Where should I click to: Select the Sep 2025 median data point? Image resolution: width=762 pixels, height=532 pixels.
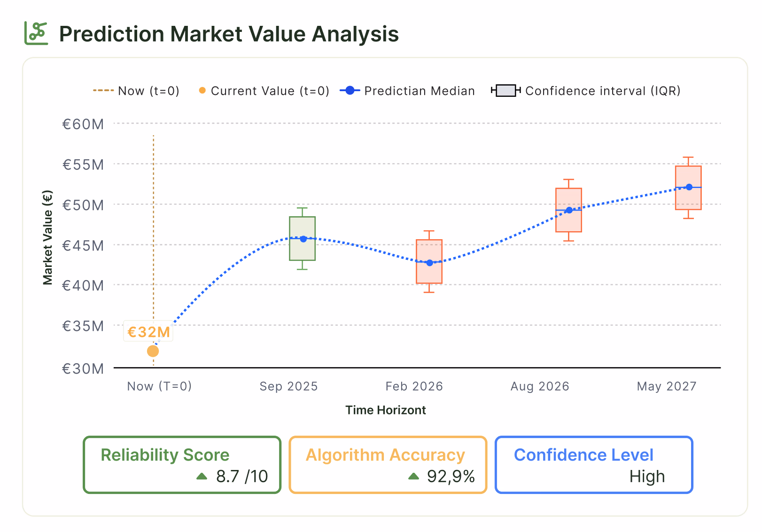(303, 239)
